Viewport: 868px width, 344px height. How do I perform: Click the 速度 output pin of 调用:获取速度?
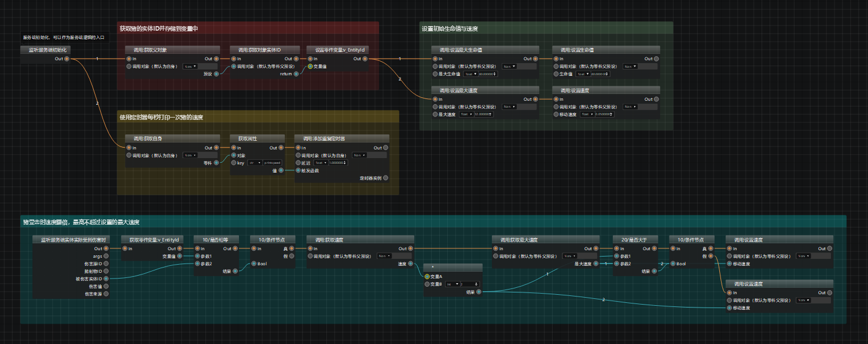[x=410, y=264]
